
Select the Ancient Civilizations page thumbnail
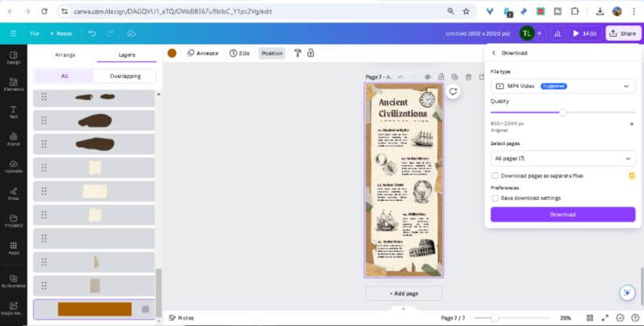403,180
